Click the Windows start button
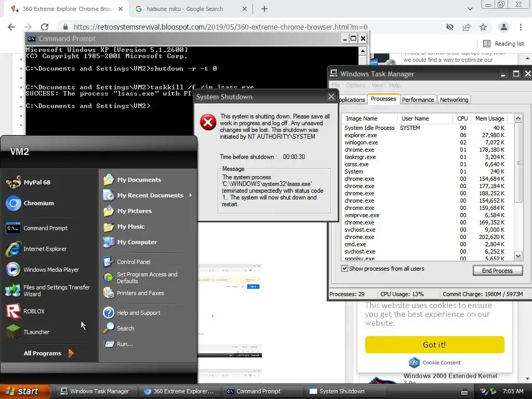This screenshot has width=532, height=399. [24, 392]
